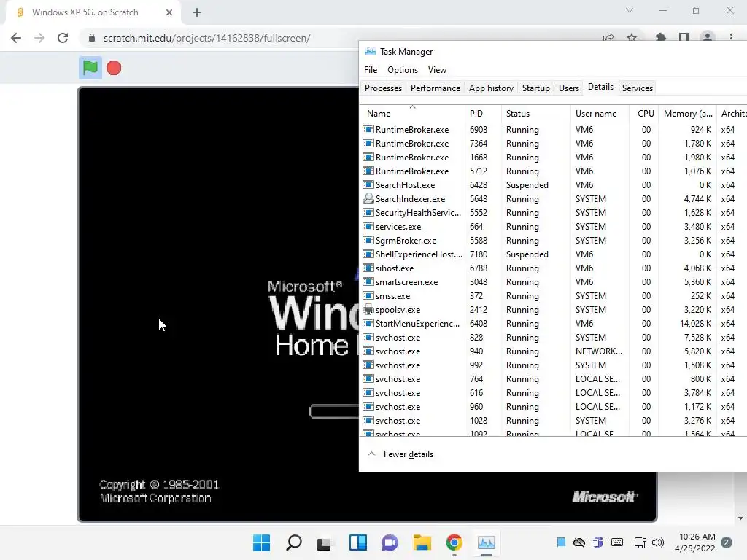747x560 pixels.
Task: Open the notification count badge
Action: [x=727, y=542]
